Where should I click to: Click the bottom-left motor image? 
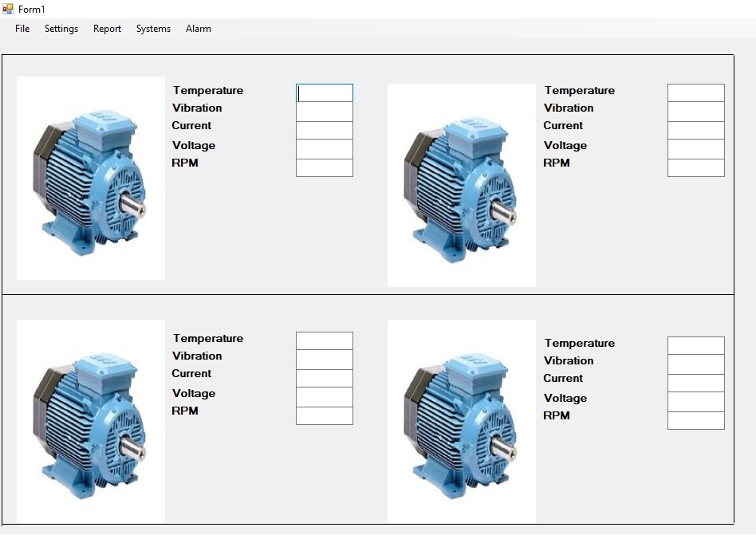pyautogui.click(x=90, y=421)
